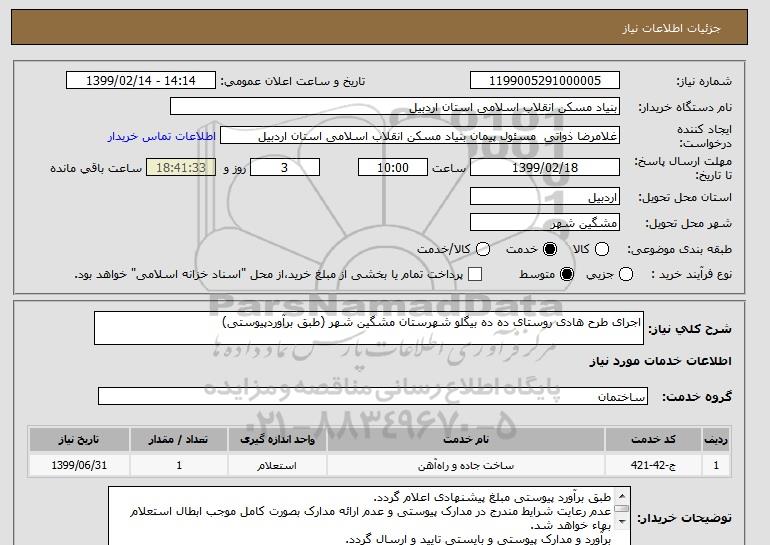Click the استان محل تحویل field اردبیل

(x=545, y=196)
